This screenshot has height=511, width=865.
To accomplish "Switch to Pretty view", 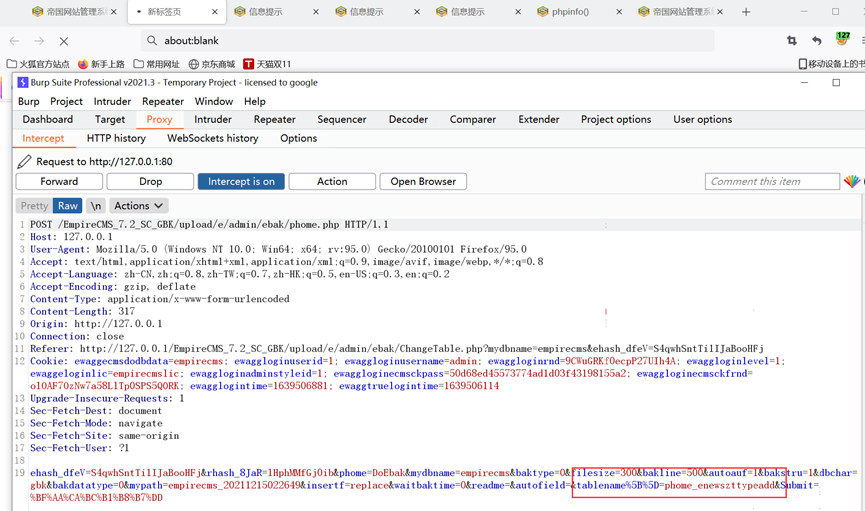I will (x=34, y=206).
